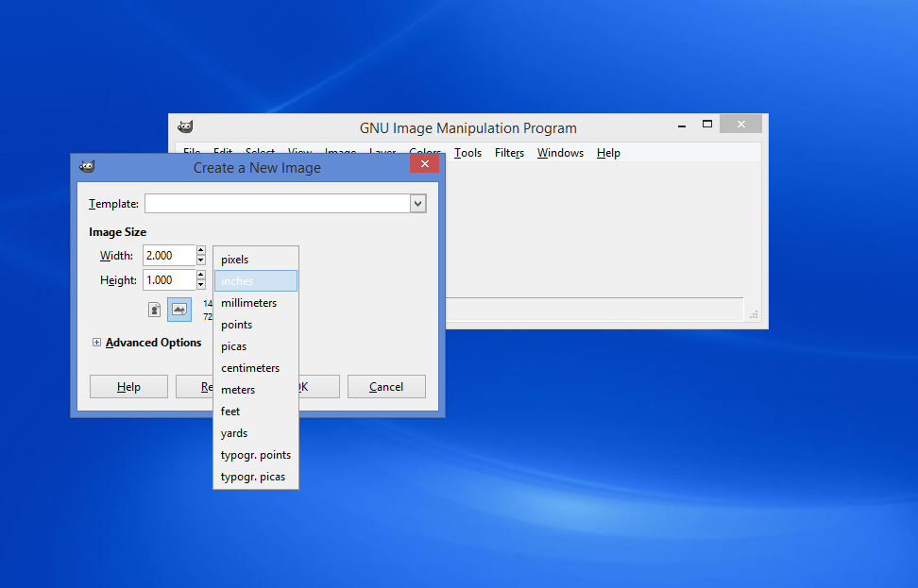Image resolution: width=918 pixels, height=588 pixels.
Task: Open View menu in GIMP window
Action: [x=299, y=150]
